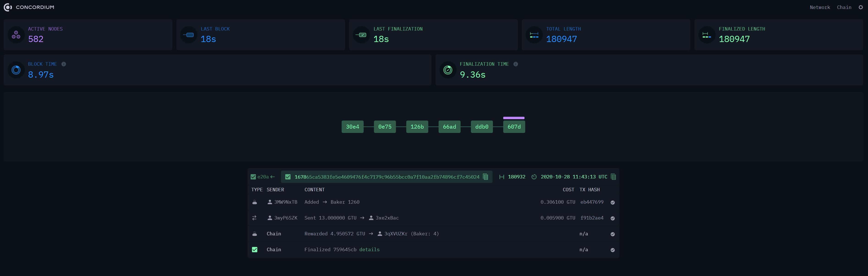Click the Last Finalization card icon
The width and height of the screenshot is (868, 276).
tap(361, 34)
